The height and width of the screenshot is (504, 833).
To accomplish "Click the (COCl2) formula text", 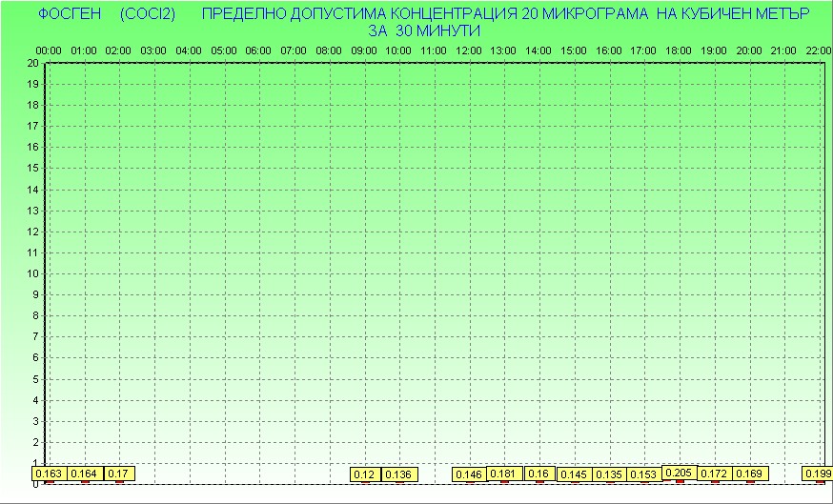I will [x=148, y=13].
